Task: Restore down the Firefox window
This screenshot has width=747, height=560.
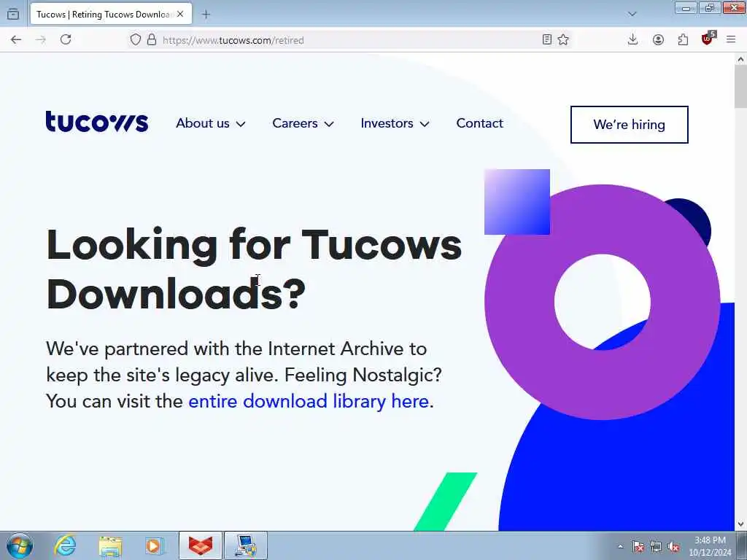Action: [710, 8]
